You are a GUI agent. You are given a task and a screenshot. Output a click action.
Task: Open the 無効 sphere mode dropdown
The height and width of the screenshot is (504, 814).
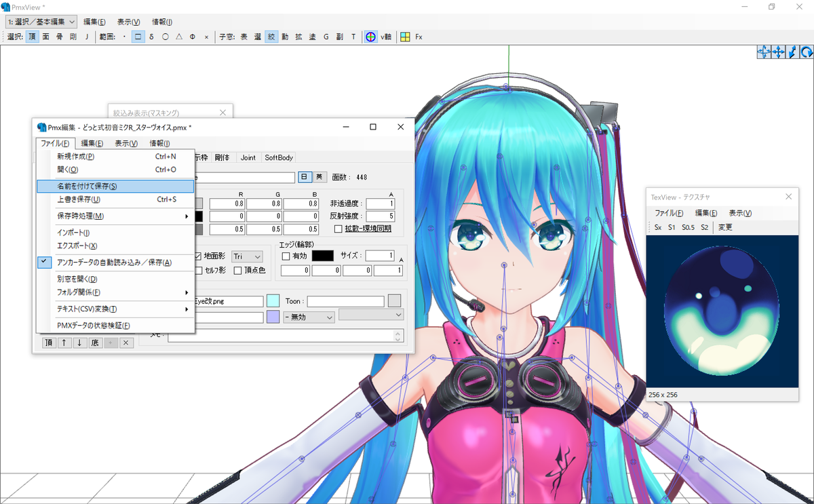pos(309,317)
